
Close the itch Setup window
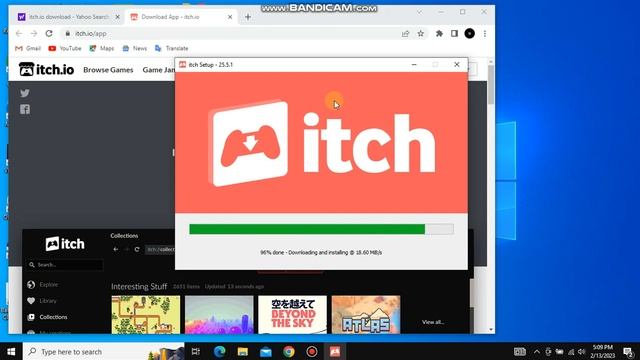coord(457,64)
